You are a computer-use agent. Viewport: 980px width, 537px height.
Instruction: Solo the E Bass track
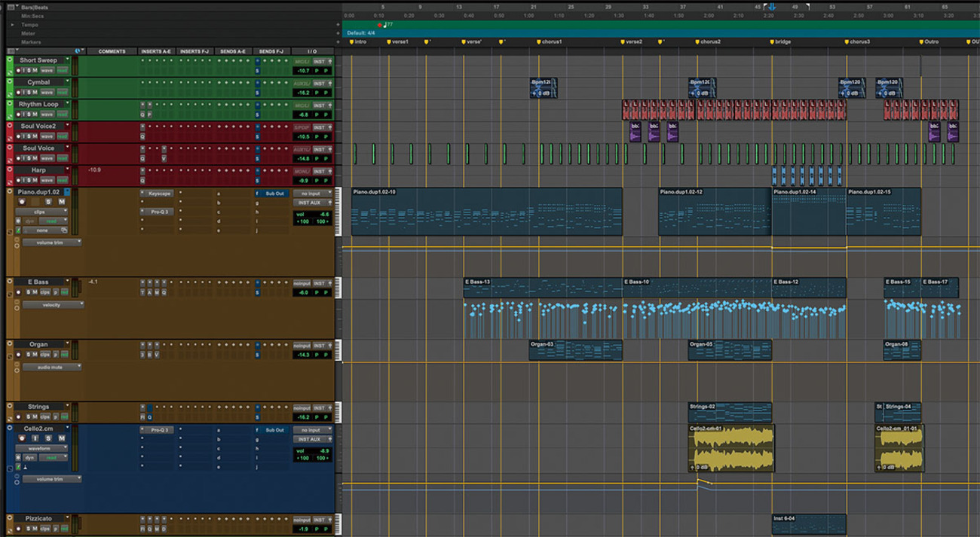pos(28,291)
